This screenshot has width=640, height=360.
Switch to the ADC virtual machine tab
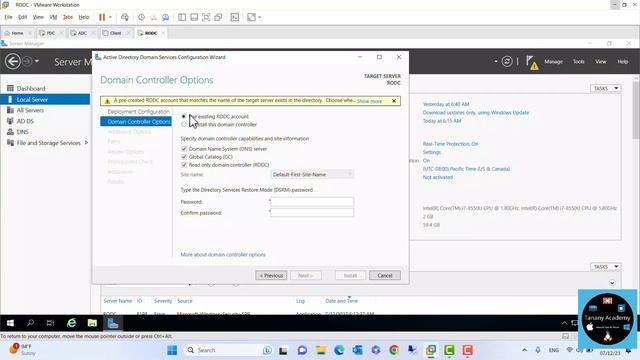[x=82, y=33]
